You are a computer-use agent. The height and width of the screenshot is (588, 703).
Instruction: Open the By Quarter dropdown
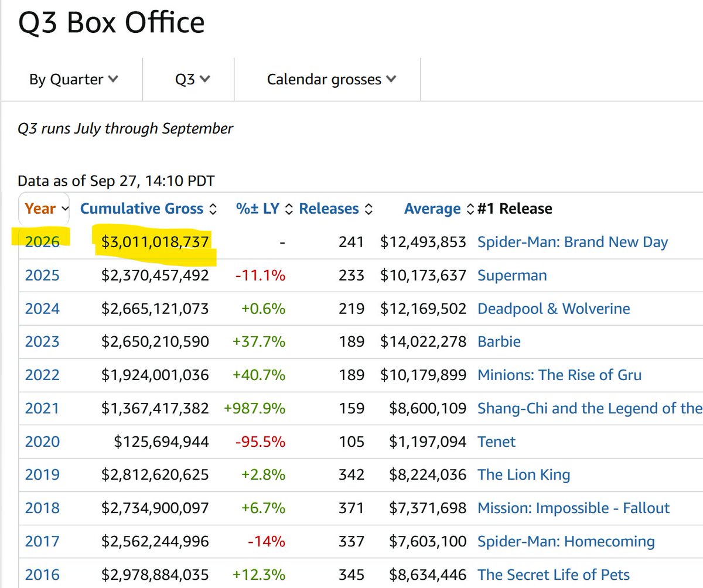74,79
